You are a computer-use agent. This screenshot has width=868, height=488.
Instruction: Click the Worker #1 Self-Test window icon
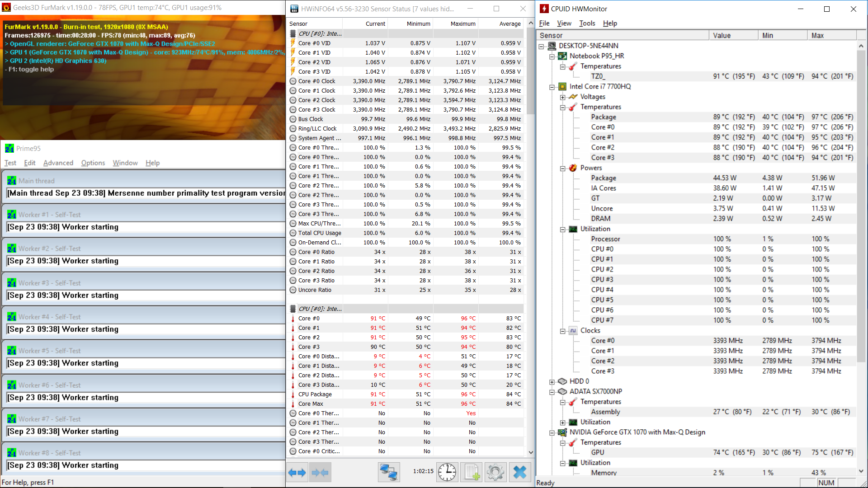12,215
